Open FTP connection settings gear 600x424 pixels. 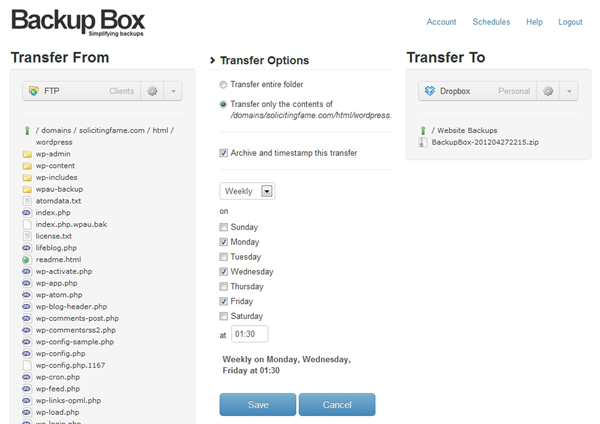pos(152,91)
